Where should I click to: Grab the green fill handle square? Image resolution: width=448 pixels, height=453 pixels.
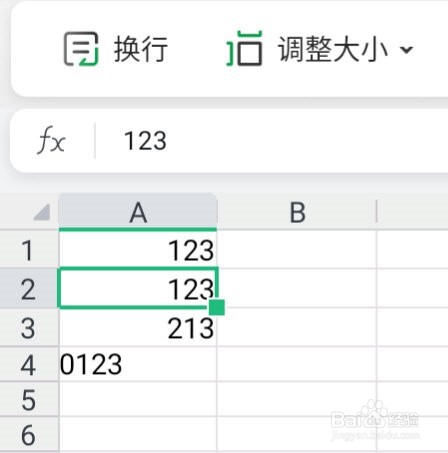[217, 307]
